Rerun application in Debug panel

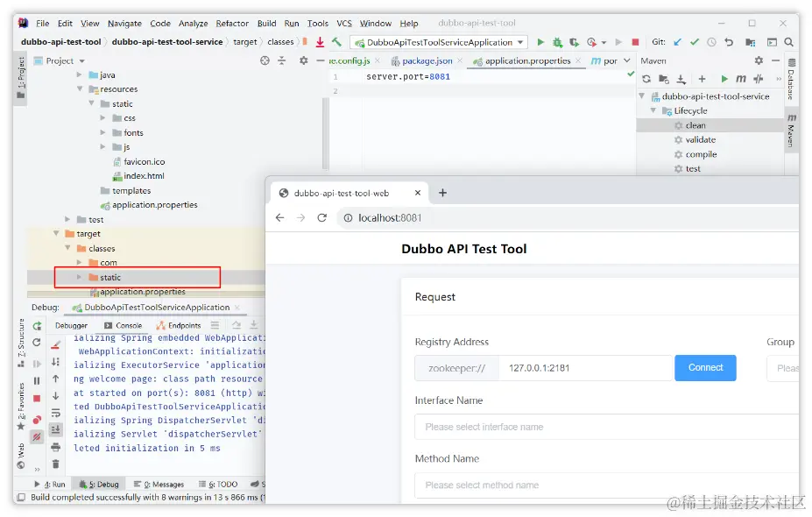[x=37, y=326]
